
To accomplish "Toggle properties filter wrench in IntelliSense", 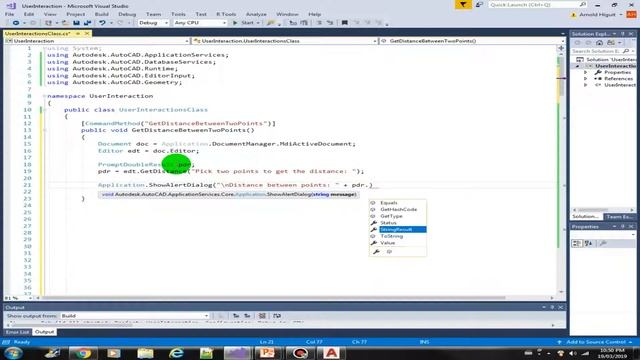I will pos(376,252).
